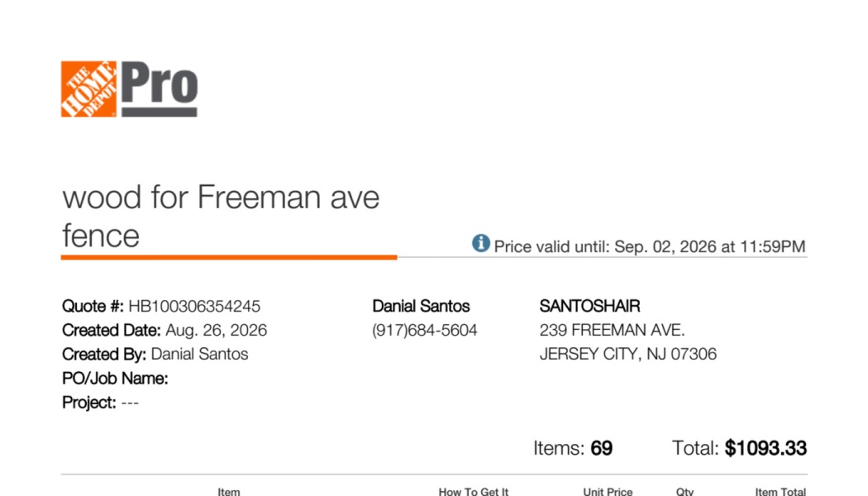The width and height of the screenshot is (868, 496).
Task: Click the Items count 69
Action: (601, 448)
